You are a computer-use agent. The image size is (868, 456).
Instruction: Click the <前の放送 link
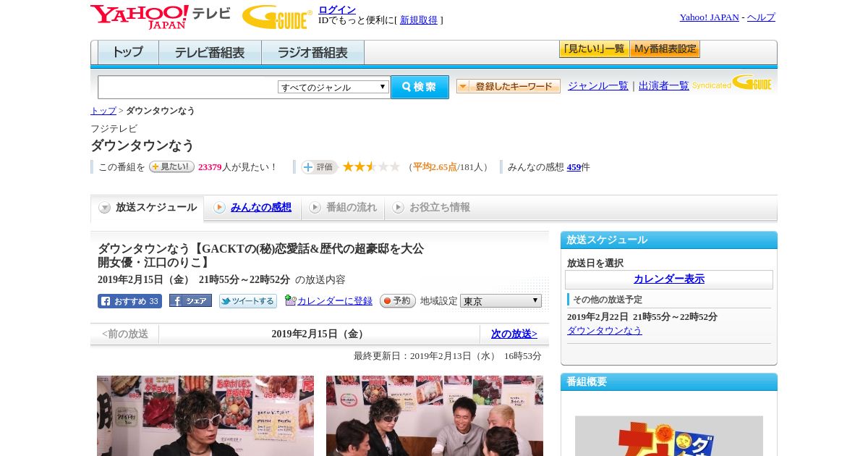coord(125,334)
